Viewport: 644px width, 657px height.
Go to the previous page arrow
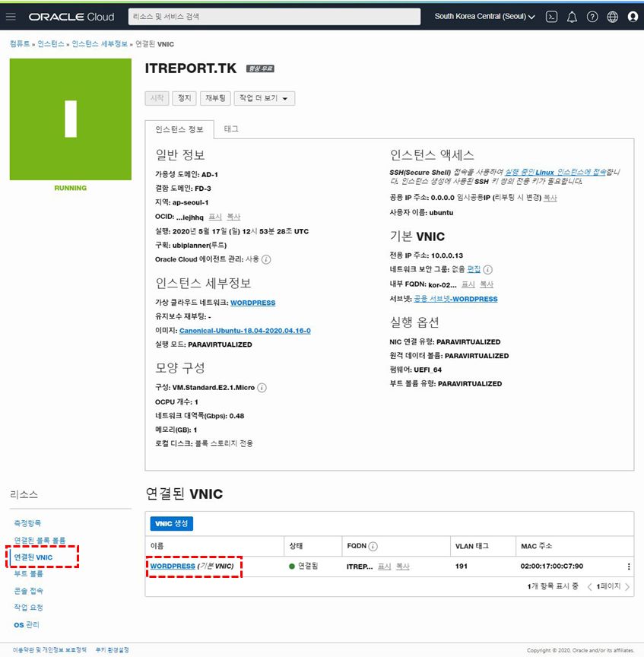coord(589,586)
